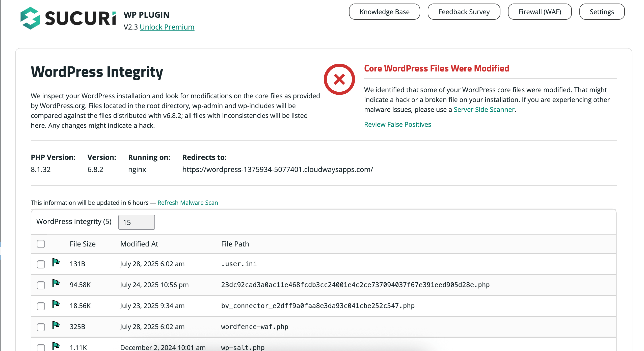
Task: Click the flag icon beside .user.ini
Action: (56, 263)
